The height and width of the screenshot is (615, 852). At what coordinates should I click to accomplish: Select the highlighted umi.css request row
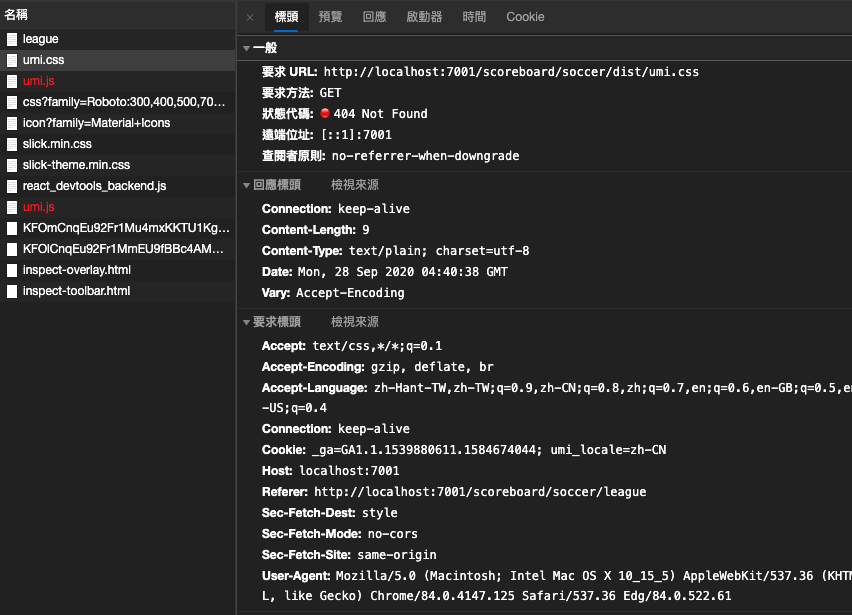[x=48, y=60]
